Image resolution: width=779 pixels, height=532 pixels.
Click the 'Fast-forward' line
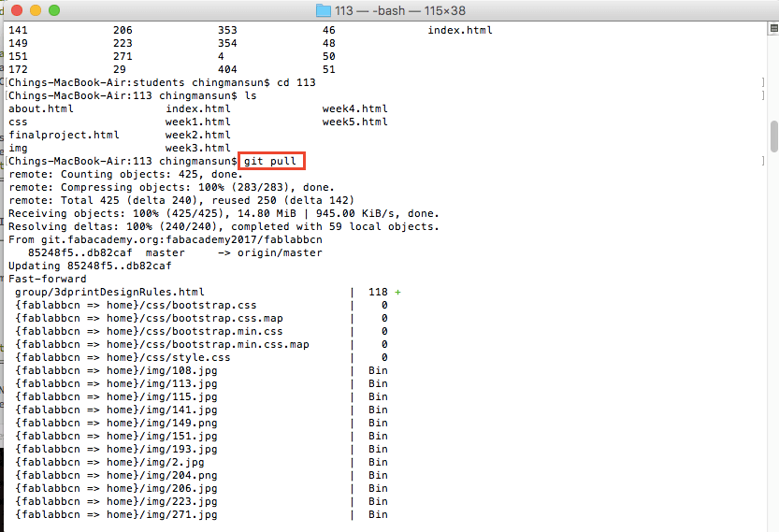click(47, 279)
